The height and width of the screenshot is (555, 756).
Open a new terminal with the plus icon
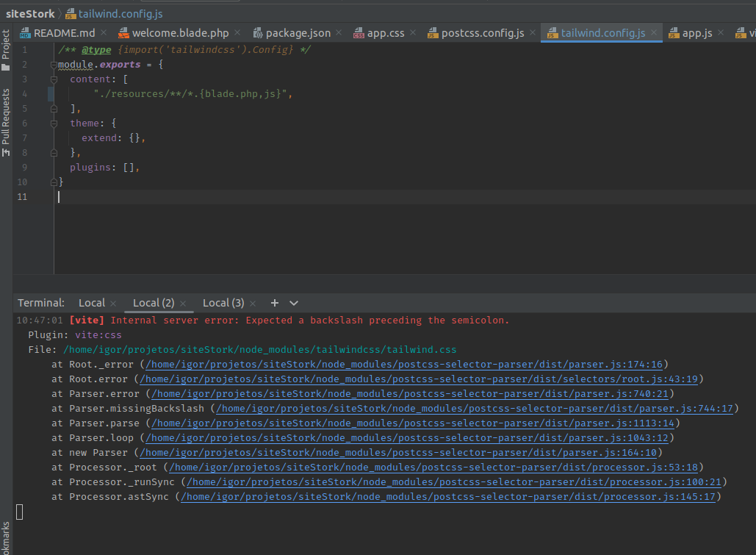pyautogui.click(x=274, y=303)
